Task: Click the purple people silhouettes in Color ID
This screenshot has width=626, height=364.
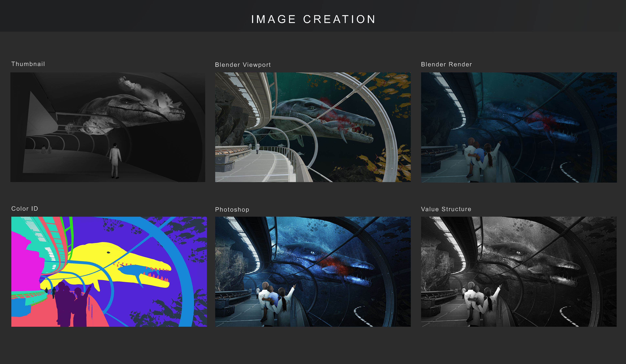Action: click(67, 303)
